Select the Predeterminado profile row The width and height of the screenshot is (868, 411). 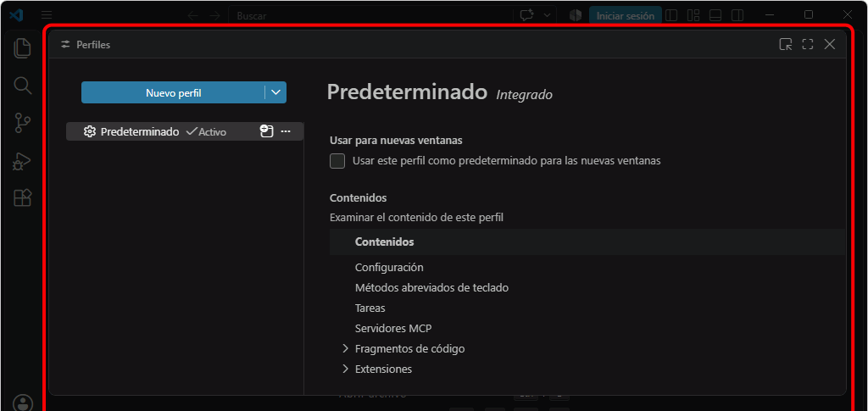184,131
